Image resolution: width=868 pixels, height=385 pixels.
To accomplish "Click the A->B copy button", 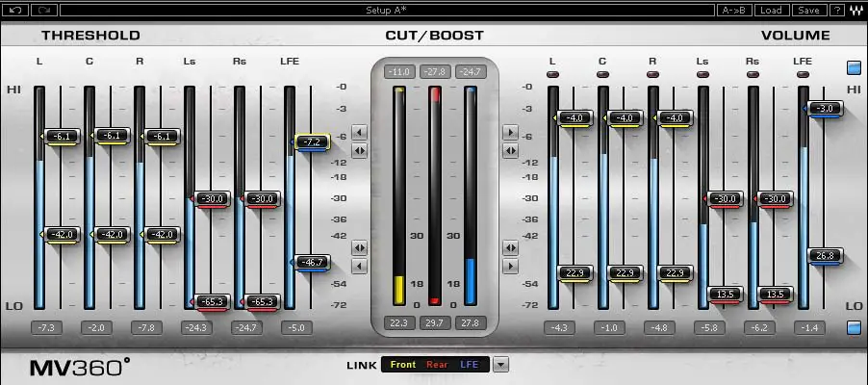I will point(734,10).
